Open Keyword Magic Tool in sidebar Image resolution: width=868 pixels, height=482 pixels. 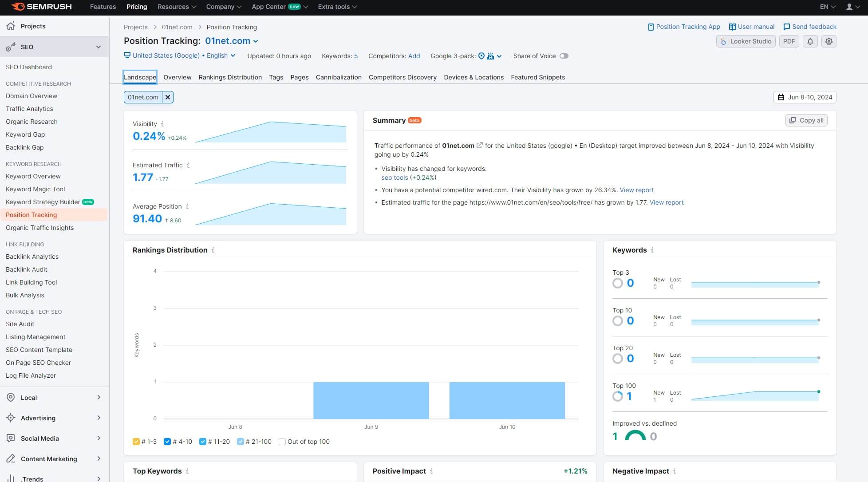[35, 189]
